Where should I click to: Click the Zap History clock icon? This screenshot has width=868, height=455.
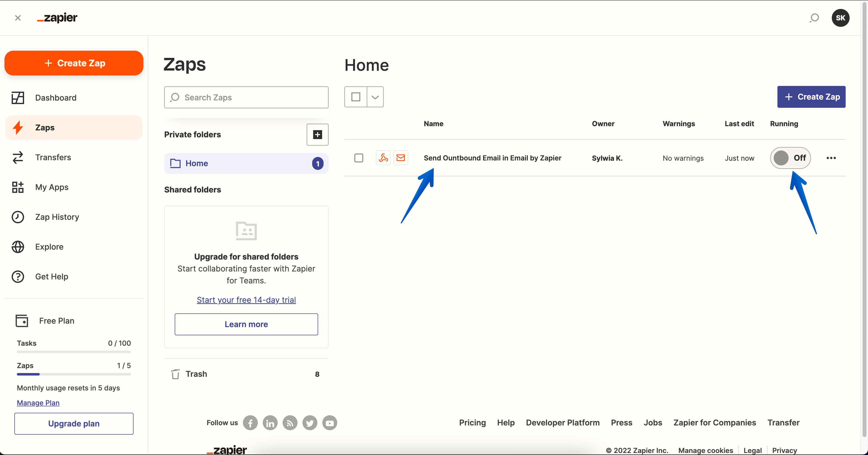18,217
